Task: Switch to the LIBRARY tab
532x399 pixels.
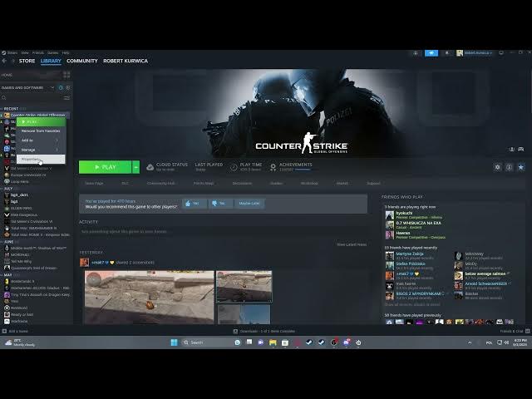Action: [x=51, y=61]
